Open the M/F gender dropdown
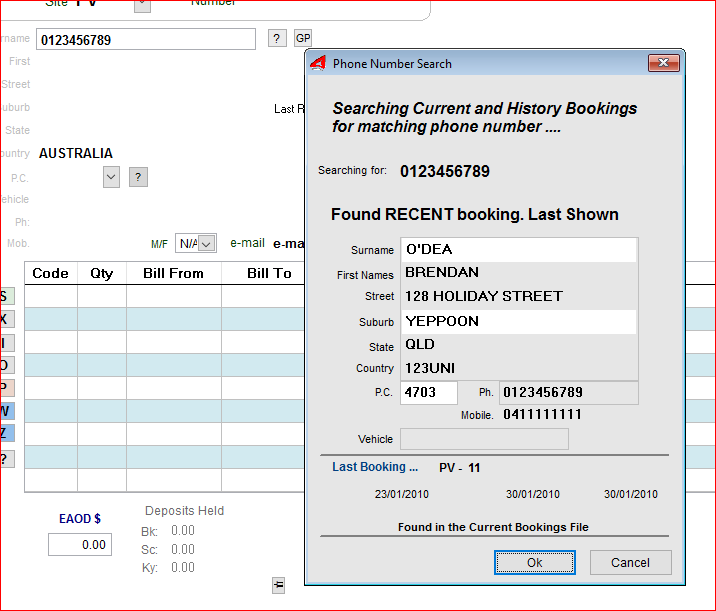 tap(206, 243)
